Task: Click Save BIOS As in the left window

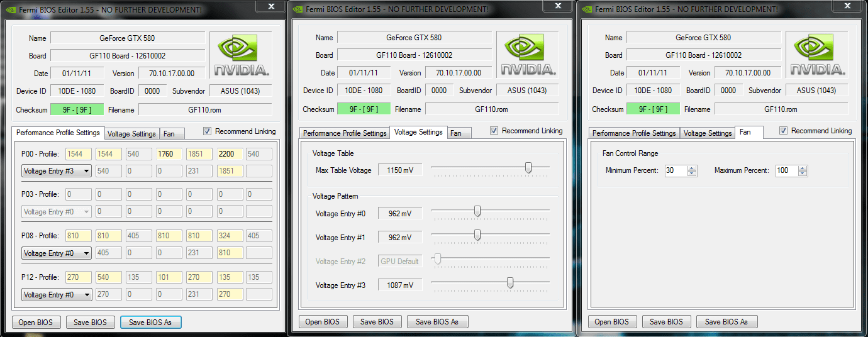Action: click(151, 322)
